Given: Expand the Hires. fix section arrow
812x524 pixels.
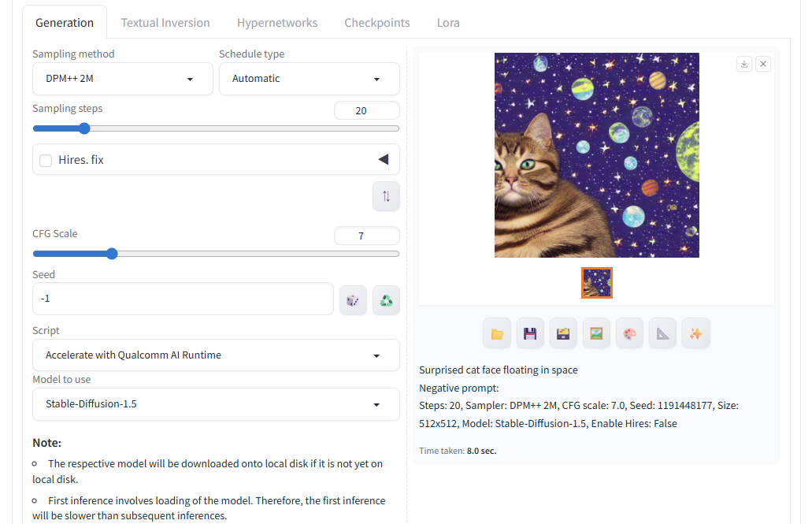Looking at the screenshot, I should pos(384,159).
